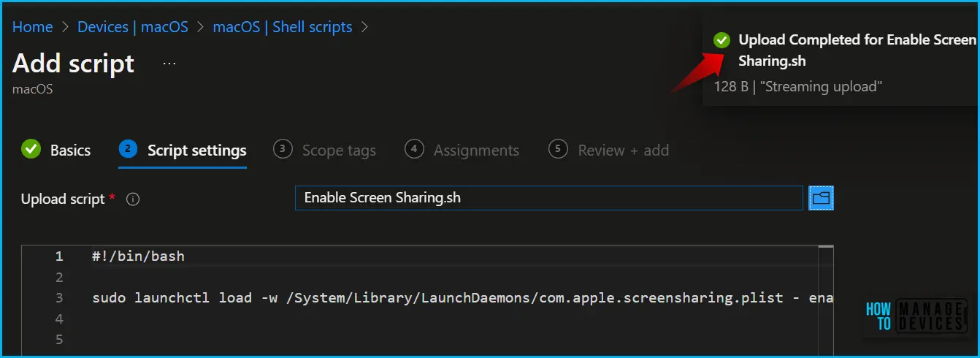
Task: Go to Devices | macOS breadcrumb
Action: (133, 27)
